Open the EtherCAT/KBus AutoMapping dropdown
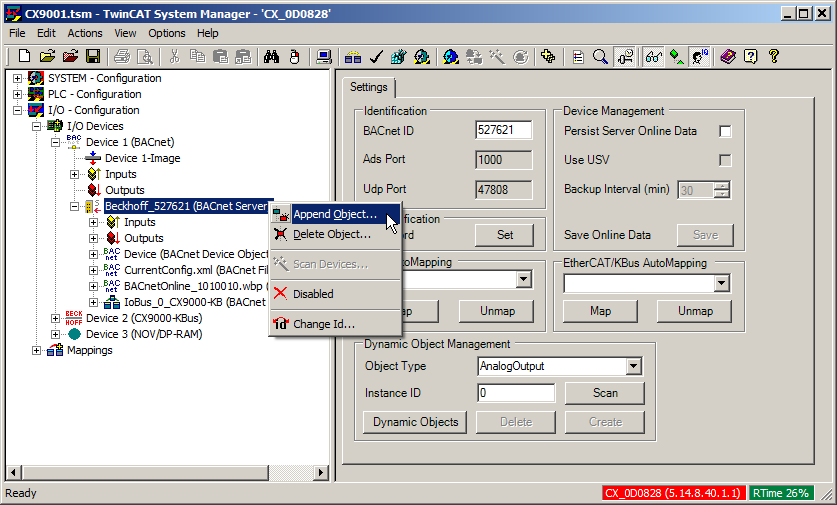 pyautogui.click(x=722, y=283)
